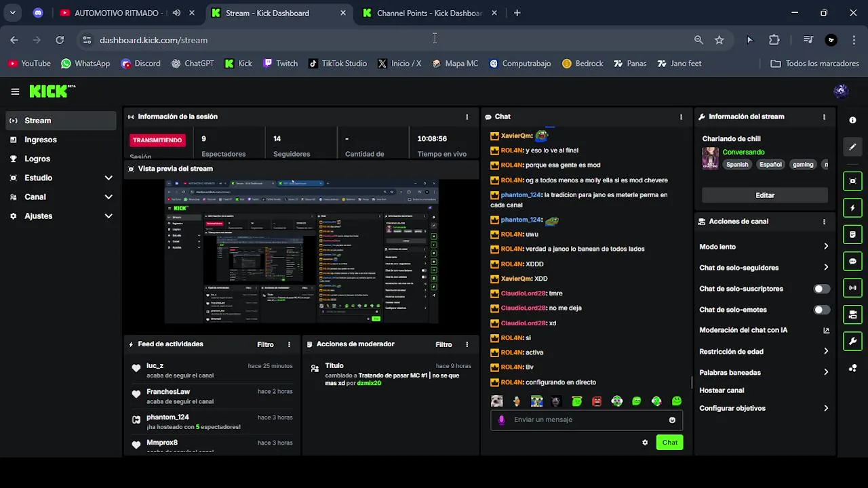Open Filtro in Acciones de moderador

(x=443, y=344)
